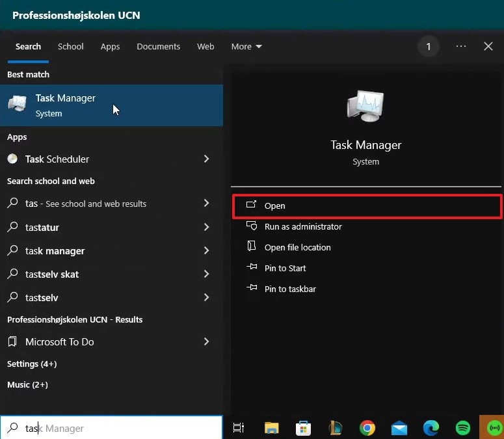The height and width of the screenshot is (439, 504).
Task: Open Task View from the taskbar
Action: [239, 428]
